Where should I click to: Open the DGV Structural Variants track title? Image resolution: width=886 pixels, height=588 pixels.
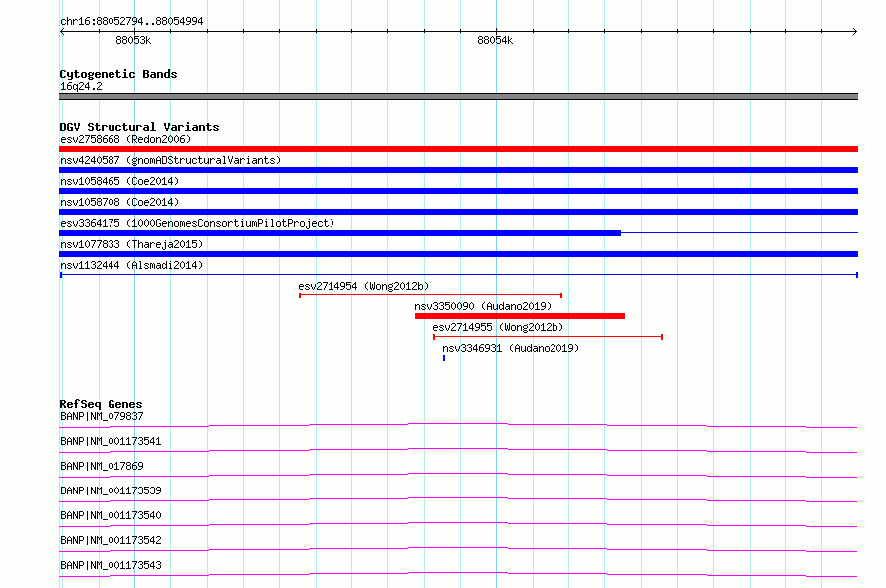coord(139,127)
